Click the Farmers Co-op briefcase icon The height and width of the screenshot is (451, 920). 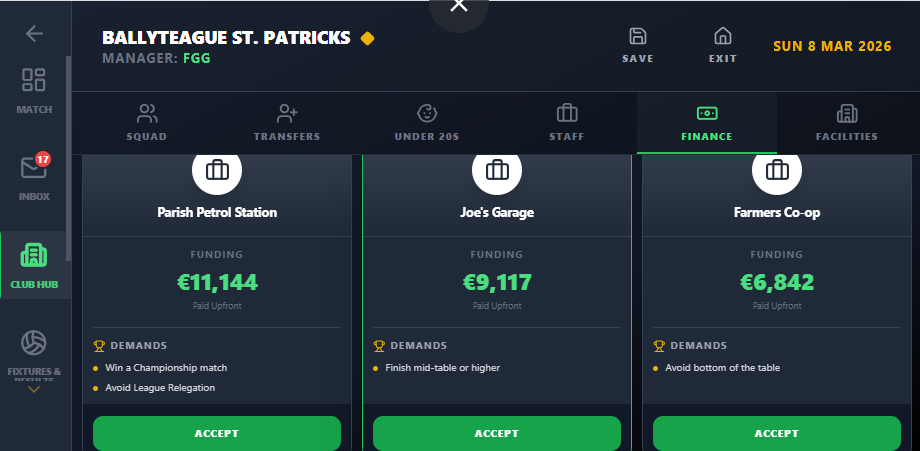pos(777,172)
